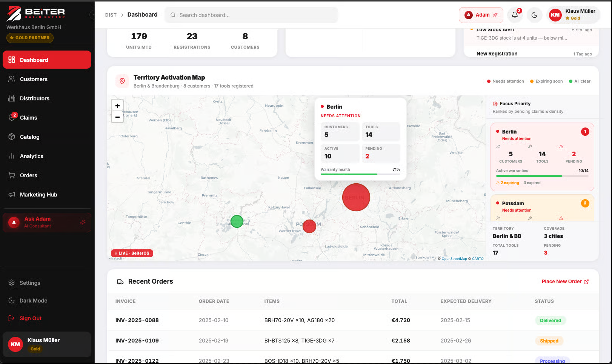Open the OpenStreetMap attribution link
This screenshot has height=364, width=612.
click(x=454, y=259)
